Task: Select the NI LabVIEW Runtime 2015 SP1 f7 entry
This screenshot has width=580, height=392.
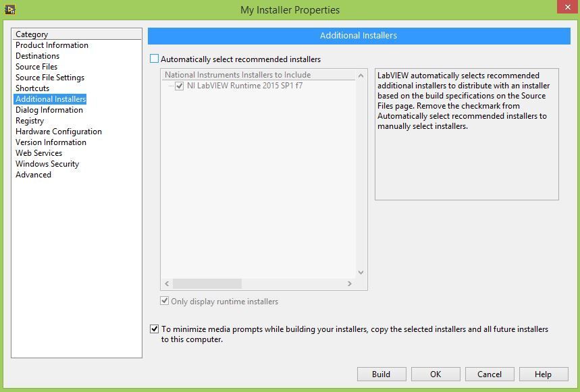Action: pyautogui.click(x=245, y=86)
